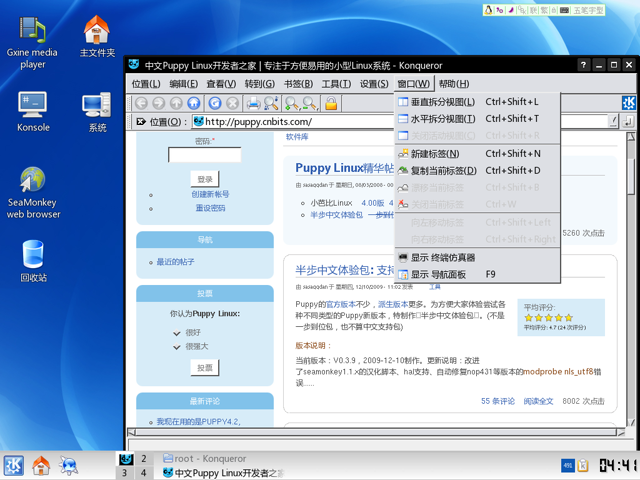
Task: Zoom in with the magnifier plus icon
Action: [x=292, y=103]
